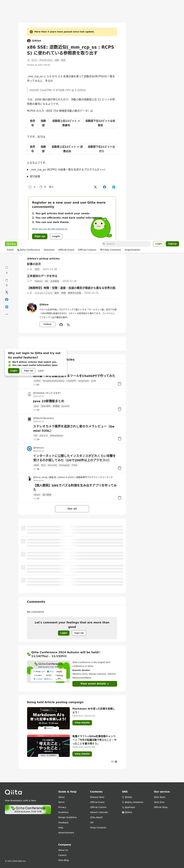
Task: Click the stock icon below the article body
Action: pyautogui.click(x=41, y=187)
